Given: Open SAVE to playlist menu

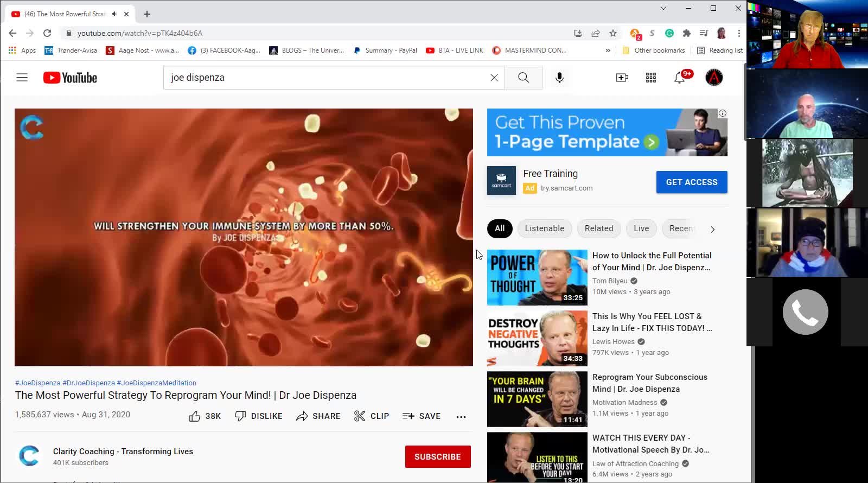Looking at the screenshot, I should 422,416.
